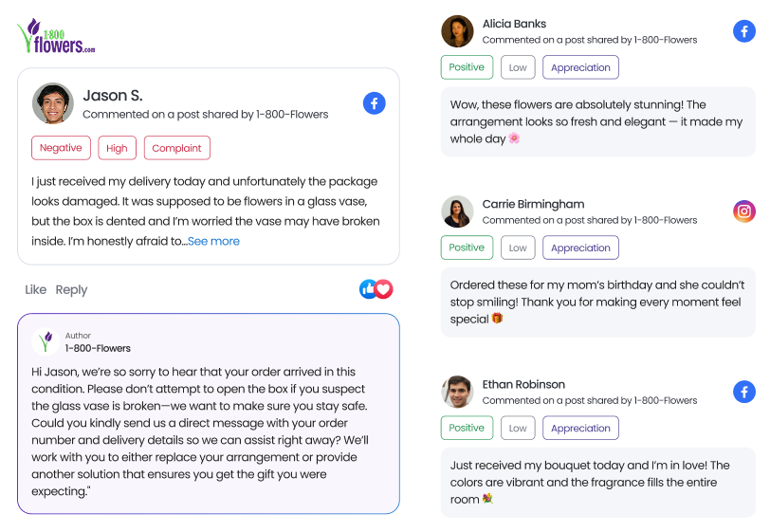Select the Negative sentiment tag
The width and height of the screenshot is (770, 532).
(61, 148)
